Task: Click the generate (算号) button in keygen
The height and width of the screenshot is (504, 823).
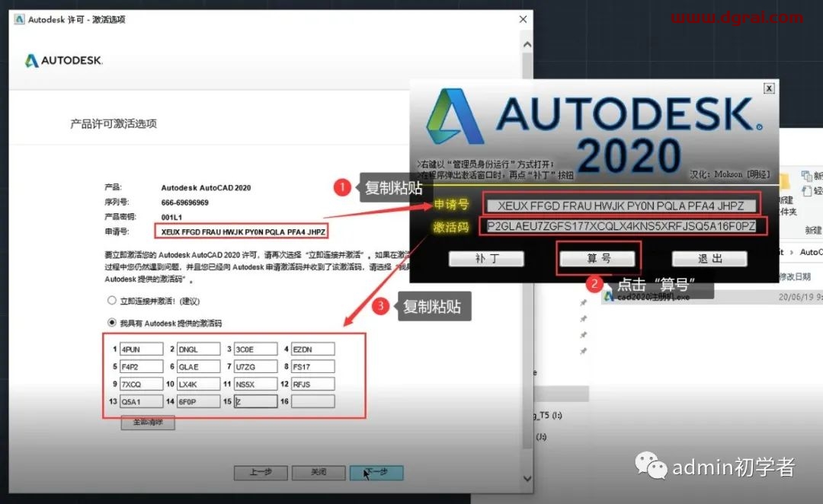Action: pos(597,259)
